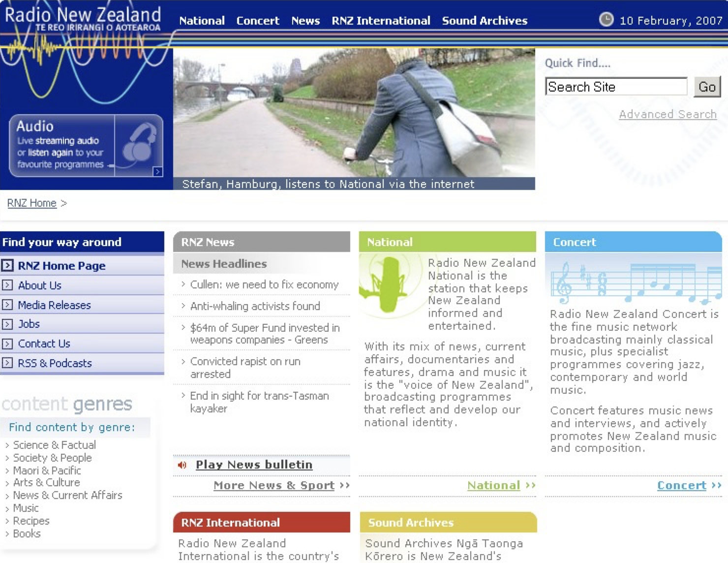Select the News item in top navigation

point(305,21)
